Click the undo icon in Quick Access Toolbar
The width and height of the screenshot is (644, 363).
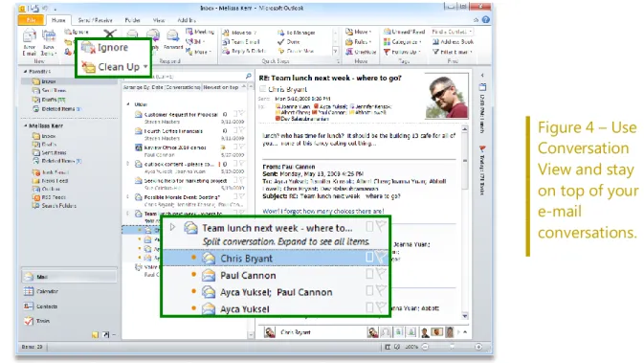(x=45, y=8)
